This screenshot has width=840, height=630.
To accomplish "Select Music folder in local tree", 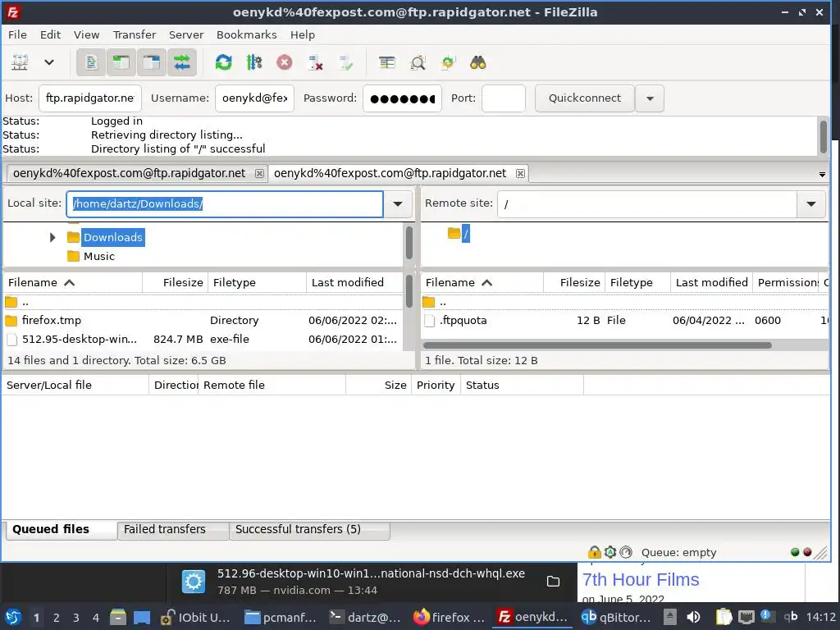I will click(x=99, y=256).
